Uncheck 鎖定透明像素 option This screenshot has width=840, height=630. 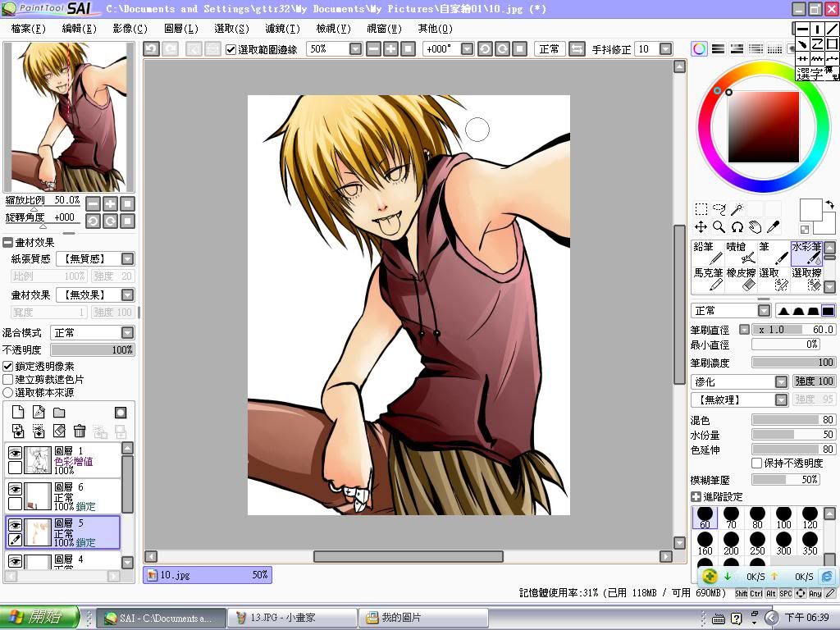[x=8, y=367]
